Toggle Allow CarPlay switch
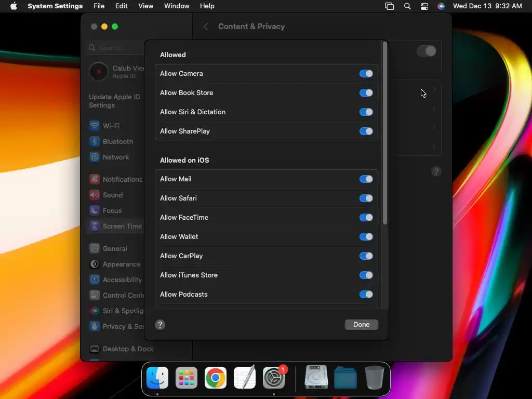532x399 pixels. [x=366, y=256]
